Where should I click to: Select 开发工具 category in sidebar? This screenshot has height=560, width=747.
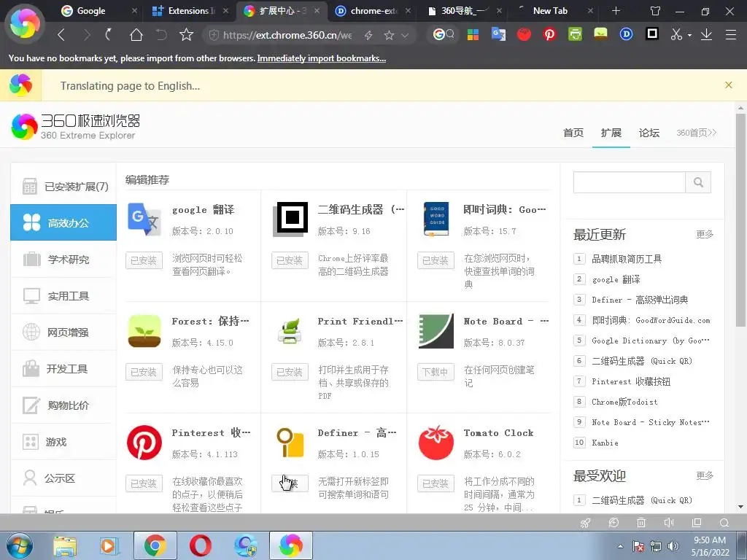pos(64,369)
